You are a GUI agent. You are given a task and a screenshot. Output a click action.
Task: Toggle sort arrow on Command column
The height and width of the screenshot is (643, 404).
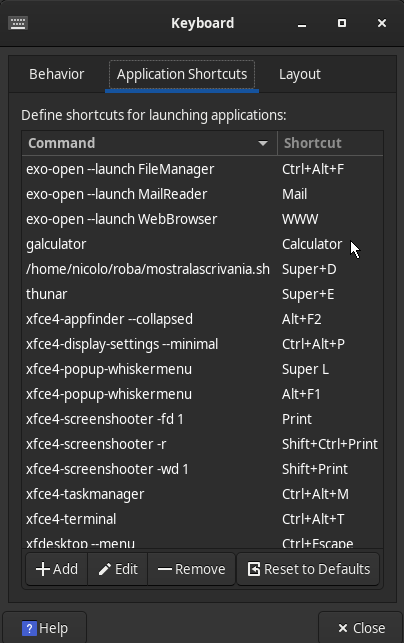pos(263,143)
